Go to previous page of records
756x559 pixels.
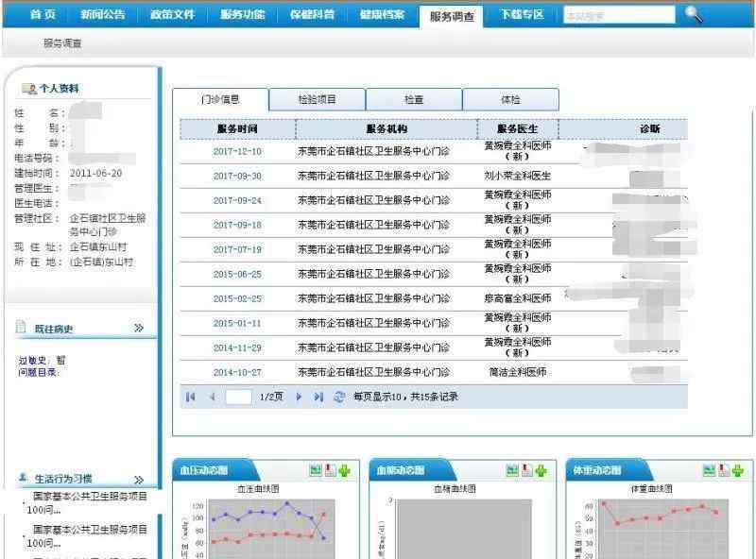213,398
